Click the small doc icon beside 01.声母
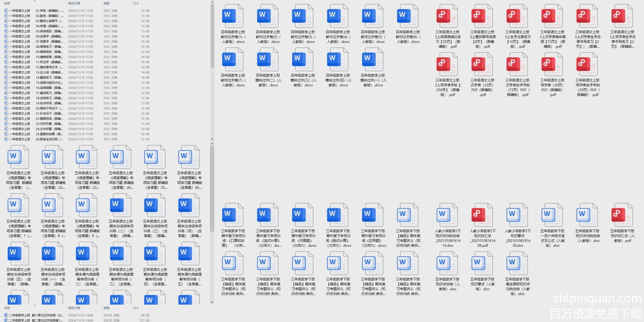This screenshot has width=644, height=322. (6, 11)
